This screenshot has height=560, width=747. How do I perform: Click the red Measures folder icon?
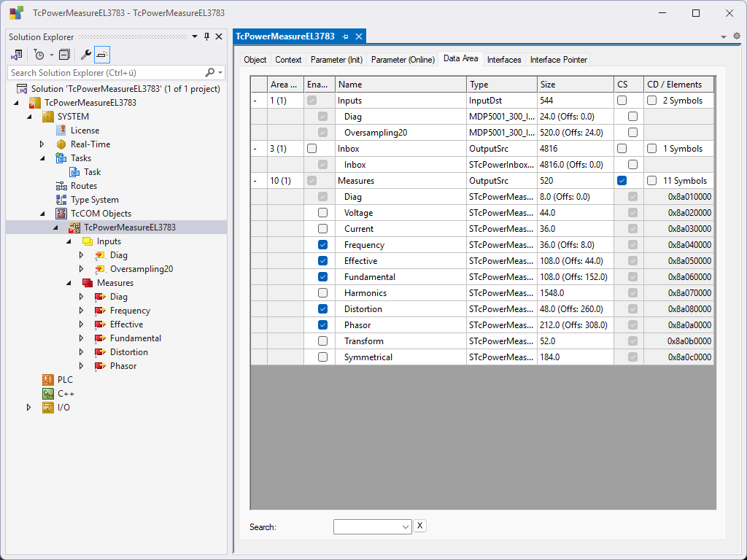tap(88, 282)
